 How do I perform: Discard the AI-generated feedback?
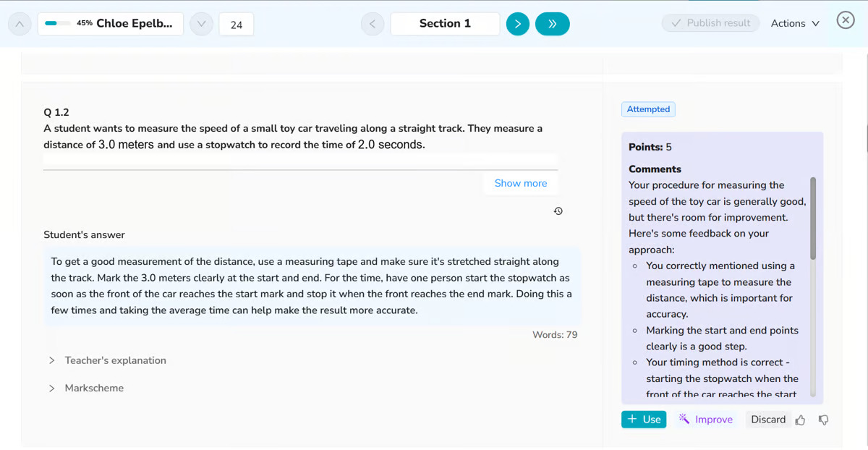(768, 419)
